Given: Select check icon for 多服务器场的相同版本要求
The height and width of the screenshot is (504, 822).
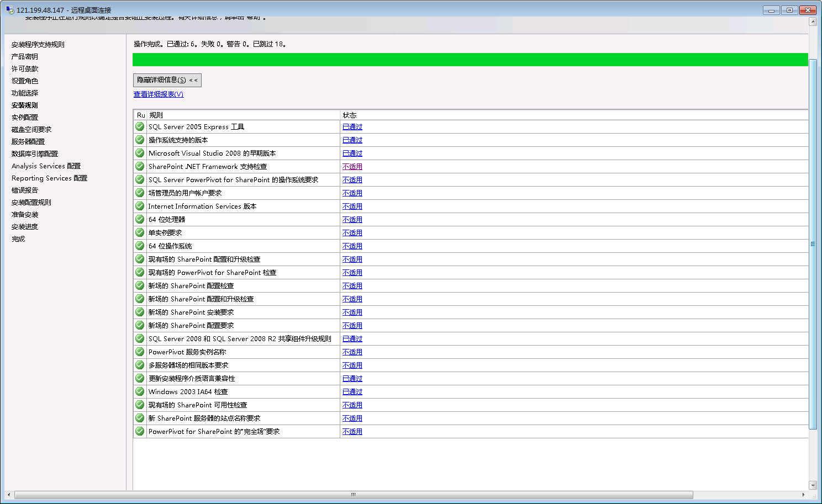Looking at the screenshot, I should tap(140, 365).
